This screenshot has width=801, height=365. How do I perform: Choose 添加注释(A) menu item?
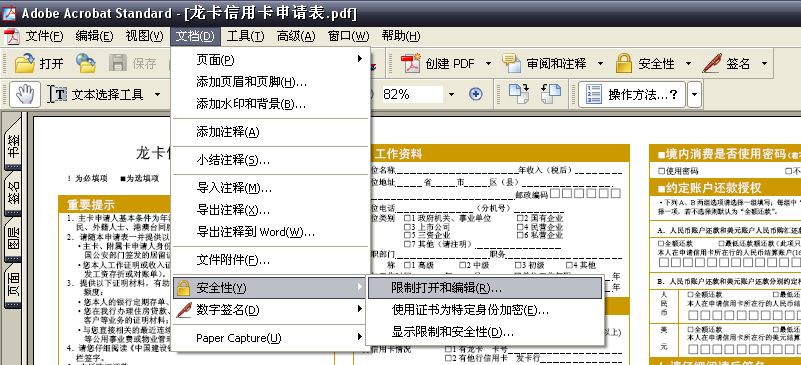pos(270,132)
